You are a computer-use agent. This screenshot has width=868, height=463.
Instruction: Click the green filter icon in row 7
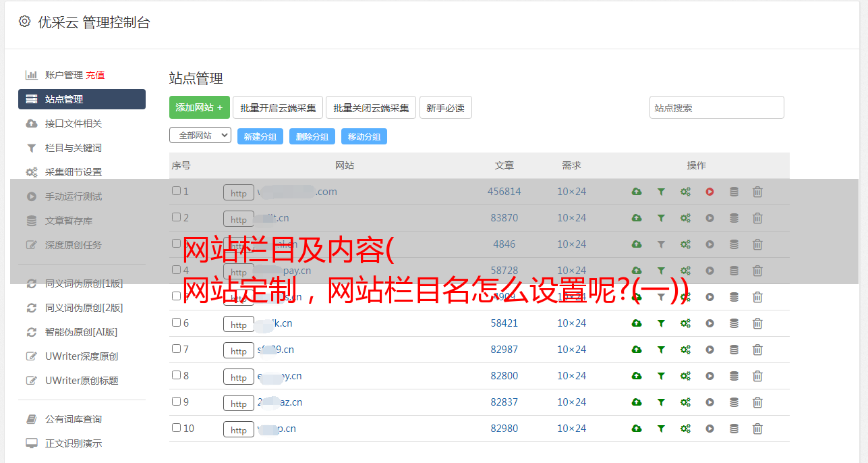tap(661, 350)
